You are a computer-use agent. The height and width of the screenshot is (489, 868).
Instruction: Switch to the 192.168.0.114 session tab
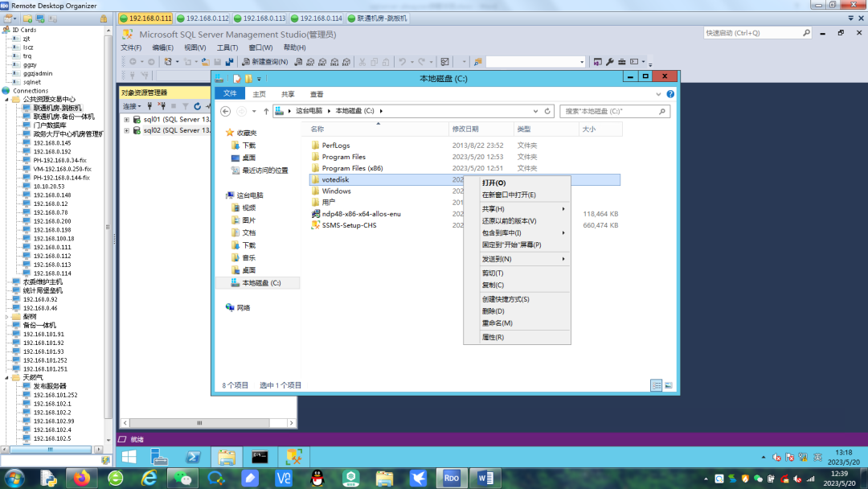coord(317,18)
